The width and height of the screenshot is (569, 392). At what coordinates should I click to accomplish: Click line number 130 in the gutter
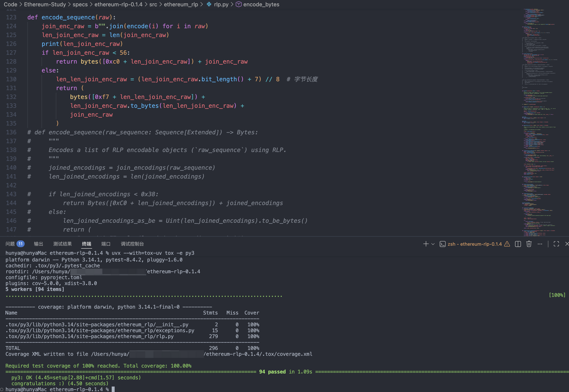coord(11,79)
